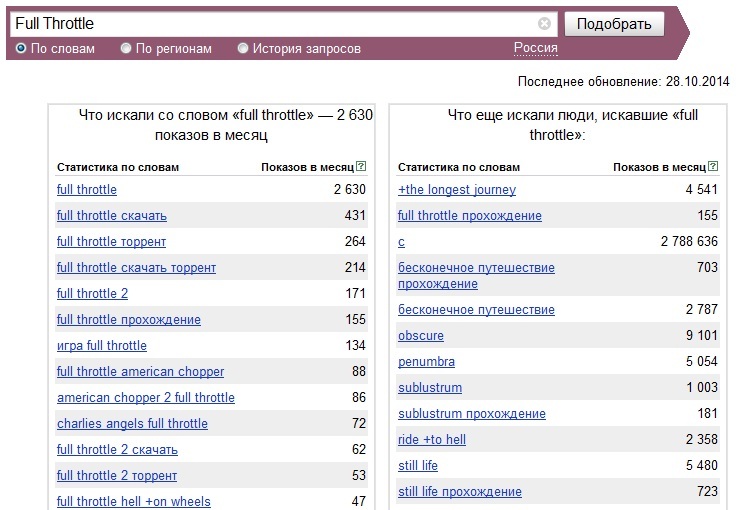Select the 'По словам' radio button
Image resolution: width=744 pixels, height=510 pixels.
tap(21, 48)
